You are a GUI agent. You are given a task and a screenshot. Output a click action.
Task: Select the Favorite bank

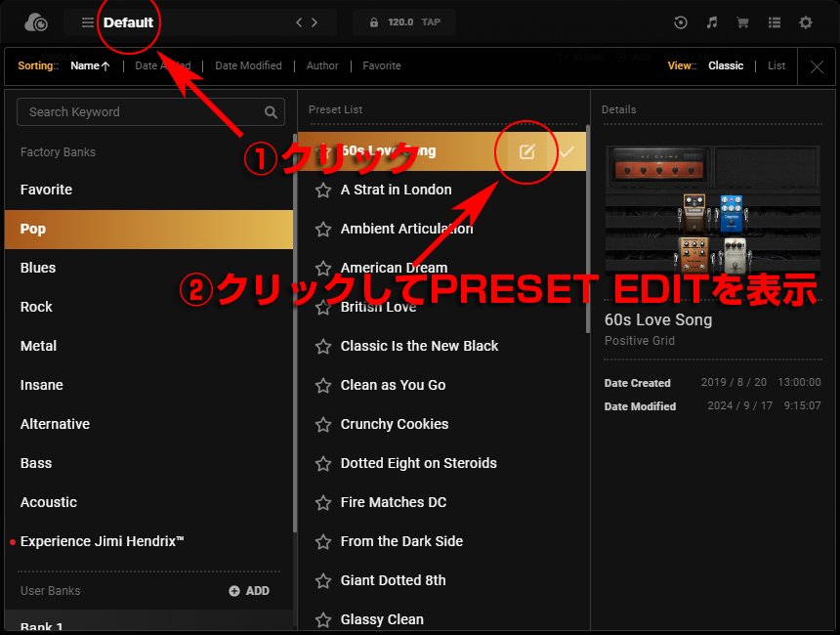(148, 190)
